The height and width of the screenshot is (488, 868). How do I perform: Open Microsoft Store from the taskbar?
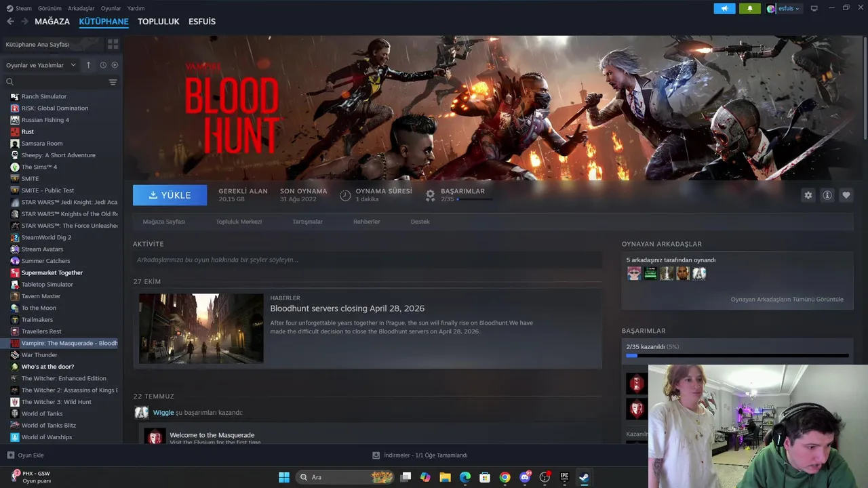pos(485,477)
